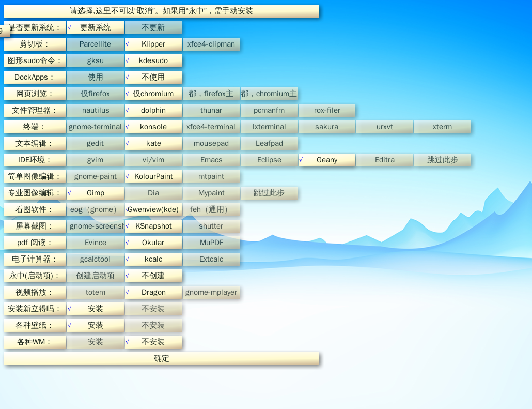Choose the 仅chromium browser option
The image size is (532, 409).
click(153, 94)
